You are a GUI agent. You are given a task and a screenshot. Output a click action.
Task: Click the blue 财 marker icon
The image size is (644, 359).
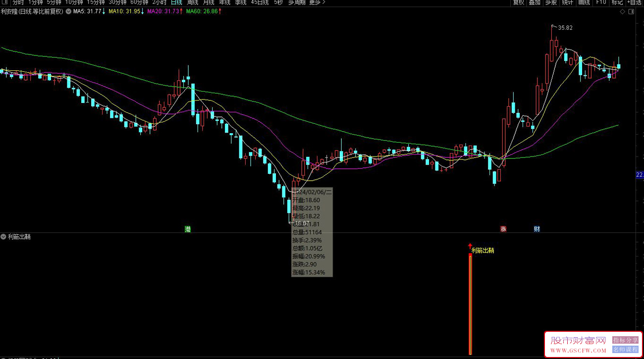(x=537, y=229)
